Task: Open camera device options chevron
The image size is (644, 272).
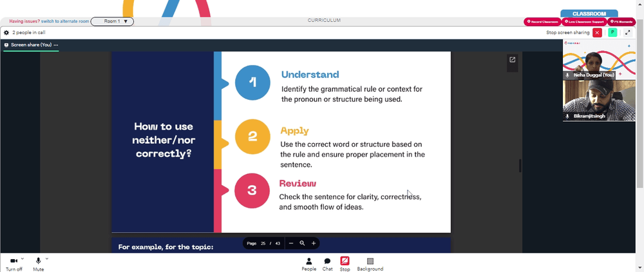Action: pyautogui.click(x=22, y=258)
